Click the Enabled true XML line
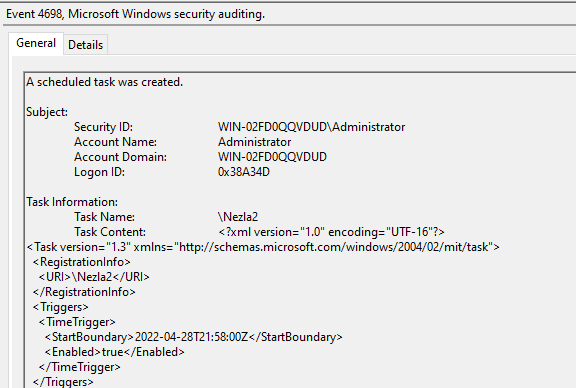Viewport: 576px width, 388px height. click(114, 352)
